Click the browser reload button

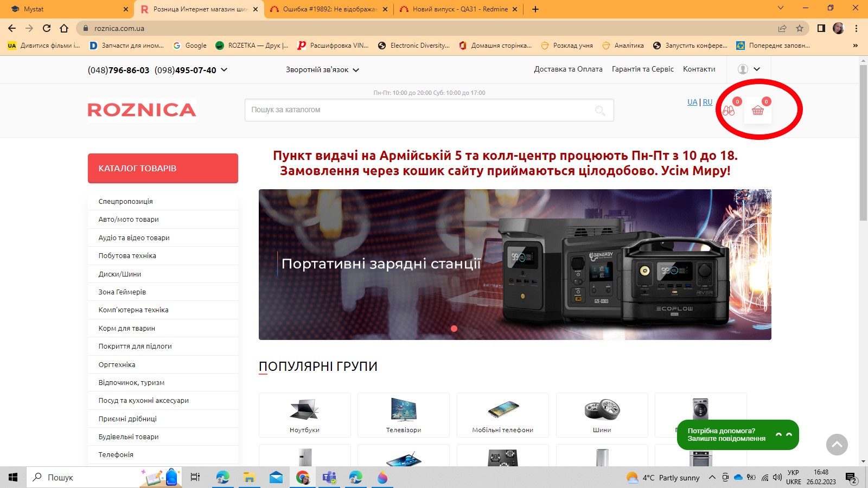tap(47, 28)
